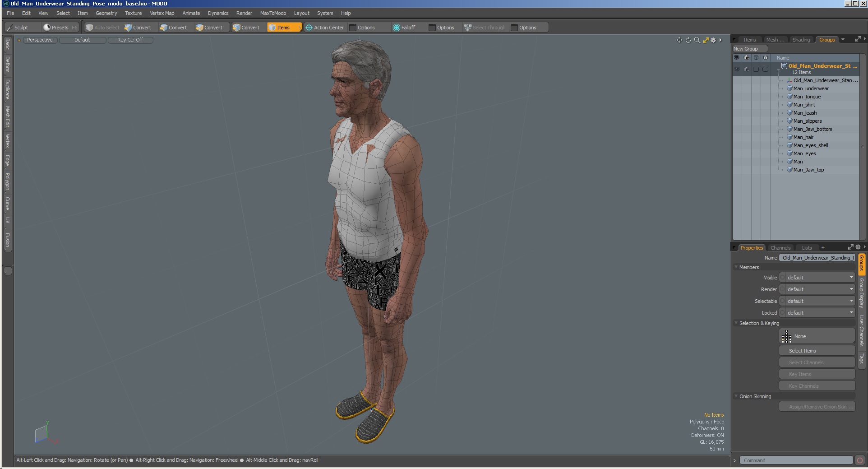The image size is (868, 469).
Task: Expand the Groups panel to full size
Action: [x=858, y=39]
